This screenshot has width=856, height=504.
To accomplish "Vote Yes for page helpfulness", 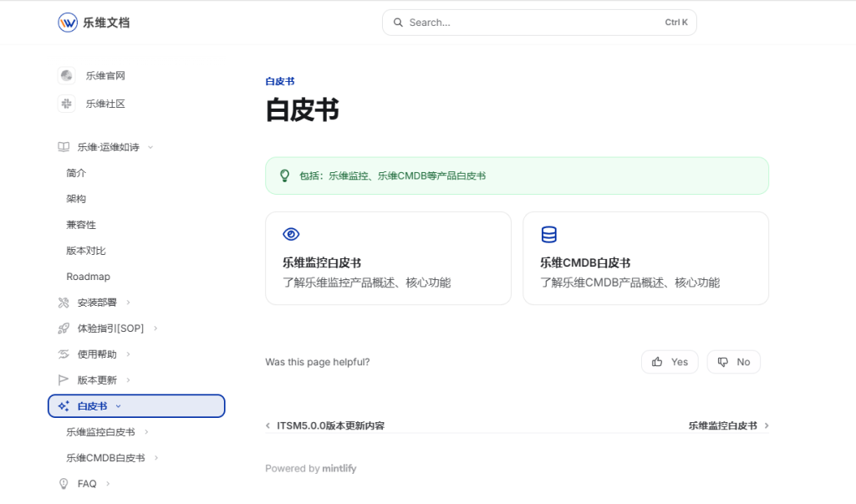I will coord(670,362).
